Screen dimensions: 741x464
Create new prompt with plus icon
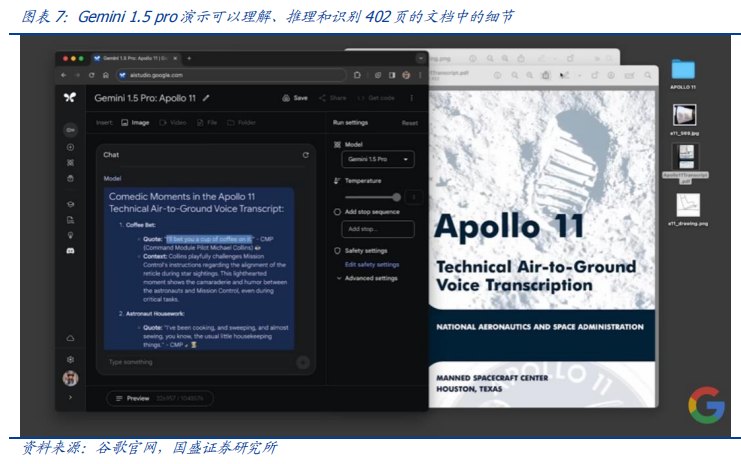coord(70,147)
